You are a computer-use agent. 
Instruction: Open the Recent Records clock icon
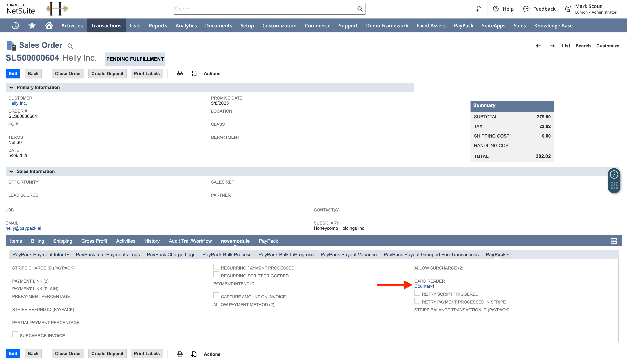click(x=15, y=25)
